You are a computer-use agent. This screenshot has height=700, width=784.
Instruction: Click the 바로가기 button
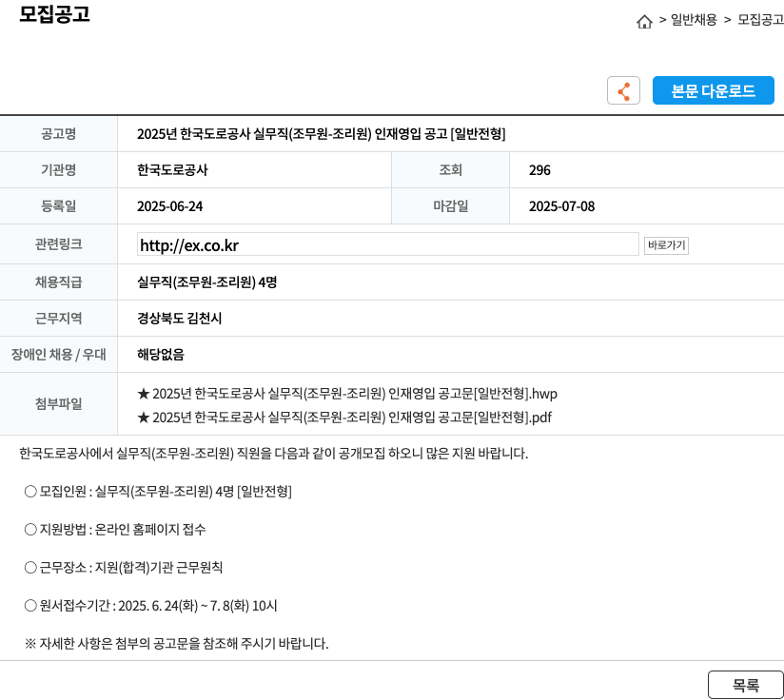[666, 245]
